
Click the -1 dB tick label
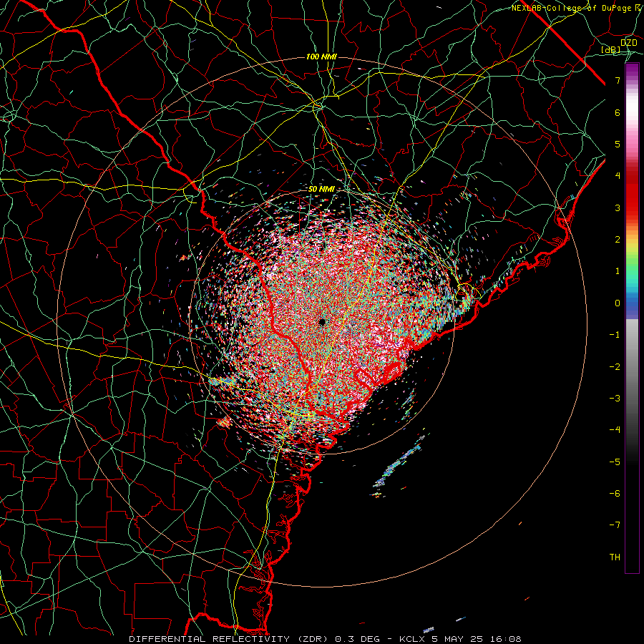(x=615, y=335)
